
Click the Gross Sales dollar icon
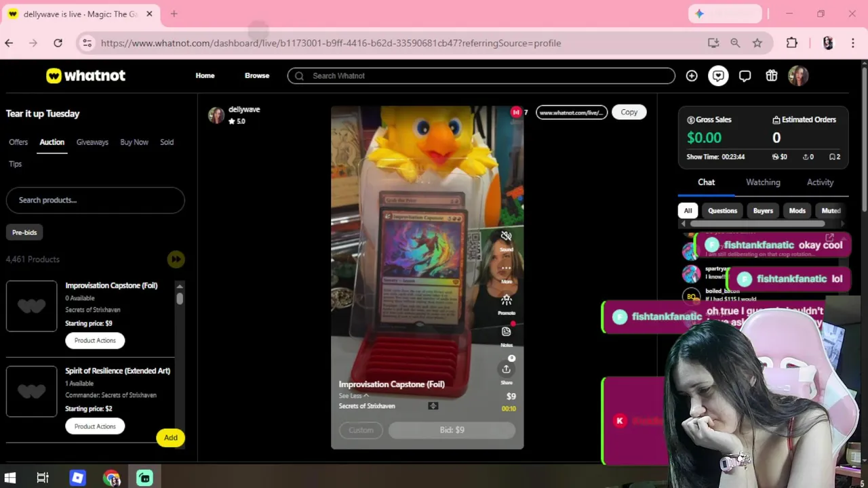click(690, 120)
